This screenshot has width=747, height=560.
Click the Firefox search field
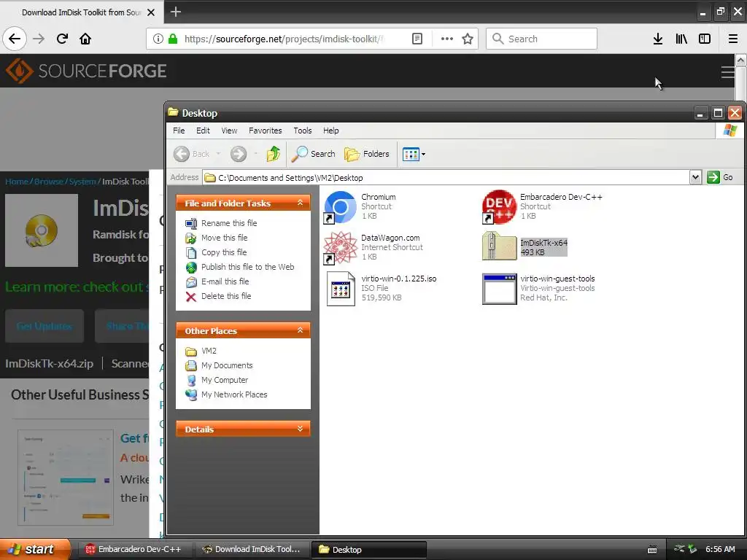[x=541, y=39]
